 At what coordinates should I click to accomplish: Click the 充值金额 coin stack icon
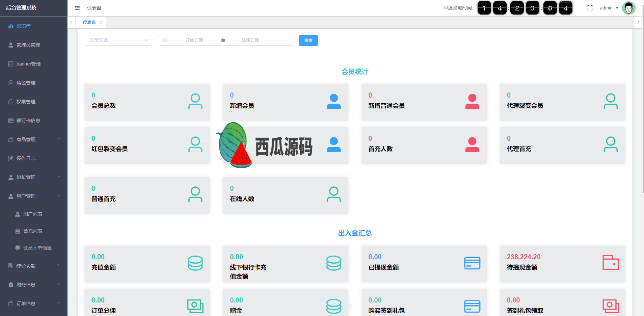(195, 263)
